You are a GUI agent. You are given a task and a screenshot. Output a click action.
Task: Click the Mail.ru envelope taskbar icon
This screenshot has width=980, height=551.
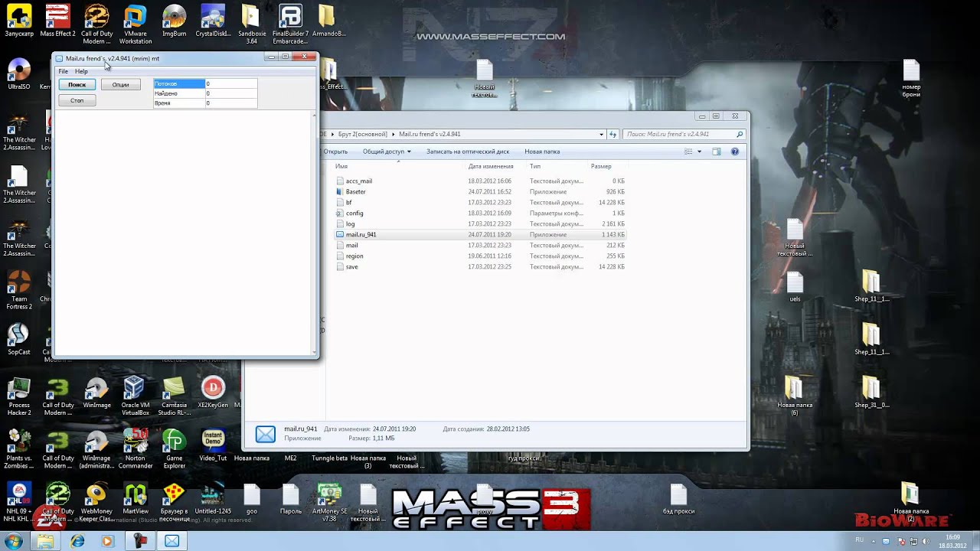tap(171, 541)
